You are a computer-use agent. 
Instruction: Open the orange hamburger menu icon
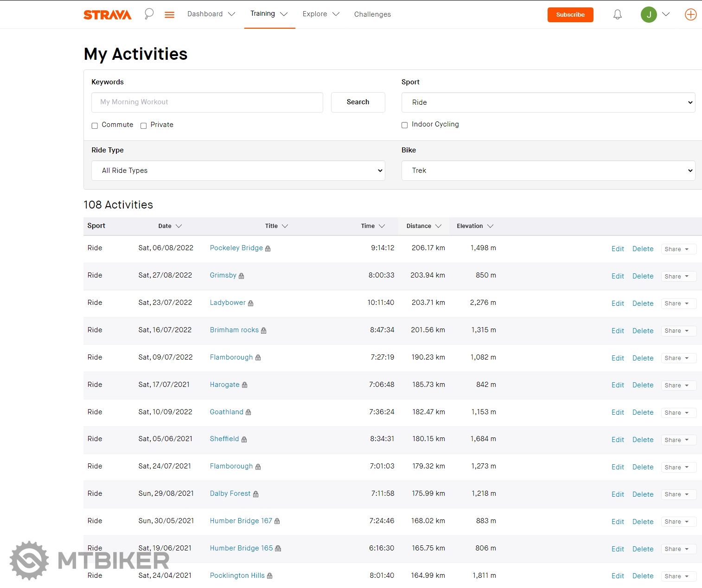[x=170, y=15]
